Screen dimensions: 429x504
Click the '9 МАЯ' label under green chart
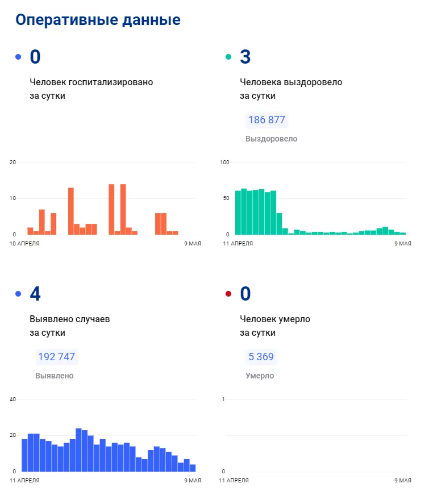coord(403,244)
